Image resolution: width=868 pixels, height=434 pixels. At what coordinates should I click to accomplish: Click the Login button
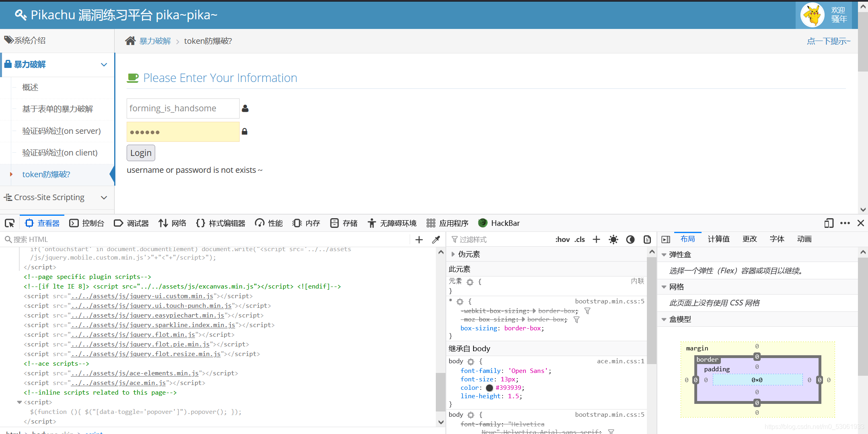pos(141,153)
